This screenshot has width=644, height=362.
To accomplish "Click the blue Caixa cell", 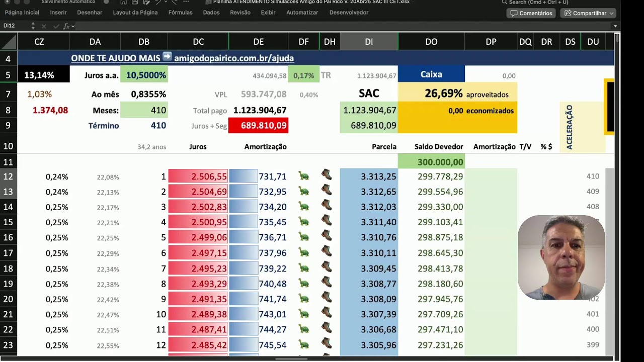I will coord(431,74).
